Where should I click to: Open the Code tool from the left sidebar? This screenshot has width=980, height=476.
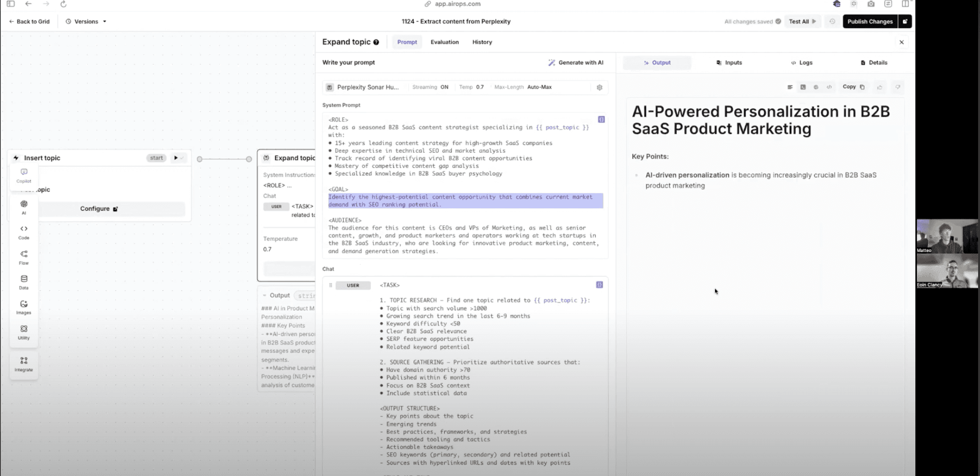(23, 232)
